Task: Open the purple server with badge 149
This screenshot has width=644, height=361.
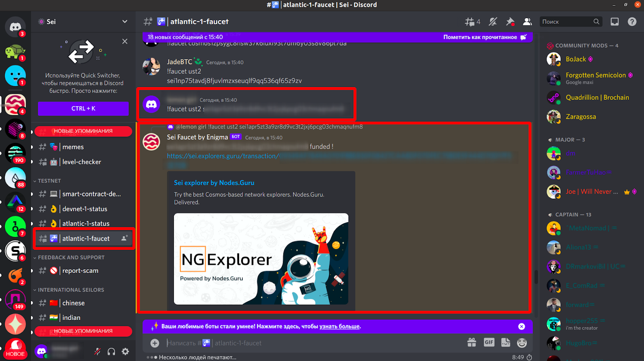Action: 15,300
